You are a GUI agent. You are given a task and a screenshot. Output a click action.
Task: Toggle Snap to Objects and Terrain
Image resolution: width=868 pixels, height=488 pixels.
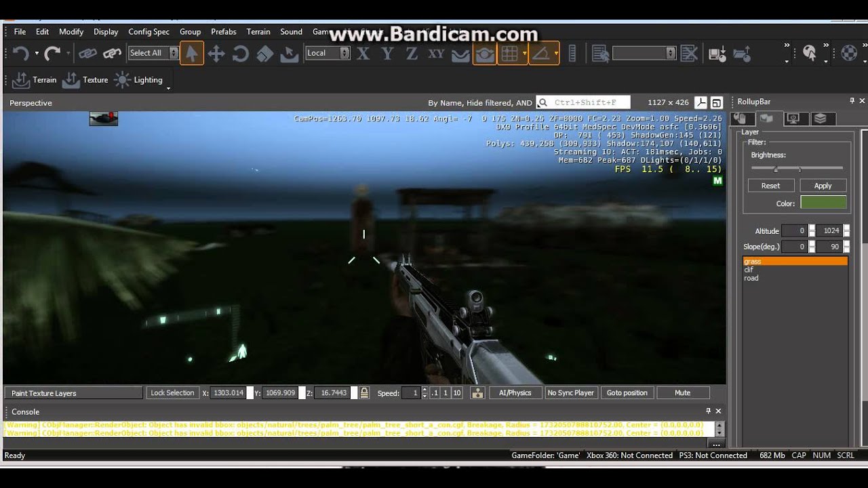[x=484, y=53]
